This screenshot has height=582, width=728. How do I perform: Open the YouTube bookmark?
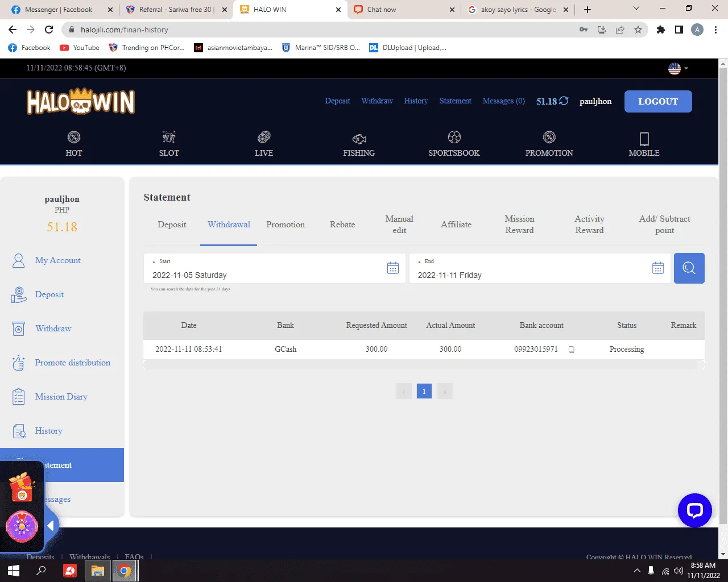tap(80, 48)
